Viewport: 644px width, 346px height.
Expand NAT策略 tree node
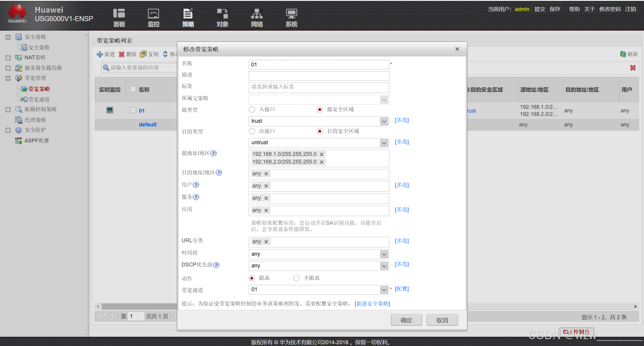pyautogui.click(x=8, y=58)
